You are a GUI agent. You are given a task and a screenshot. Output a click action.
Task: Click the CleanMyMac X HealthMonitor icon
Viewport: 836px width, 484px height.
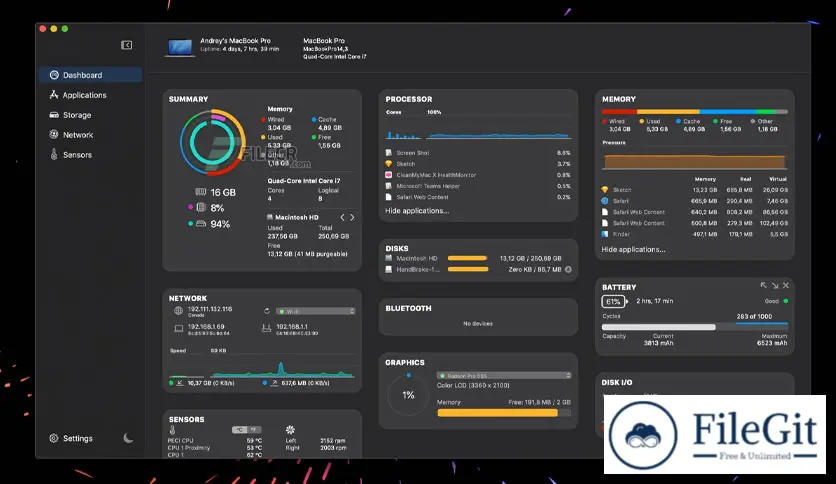(x=389, y=175)
